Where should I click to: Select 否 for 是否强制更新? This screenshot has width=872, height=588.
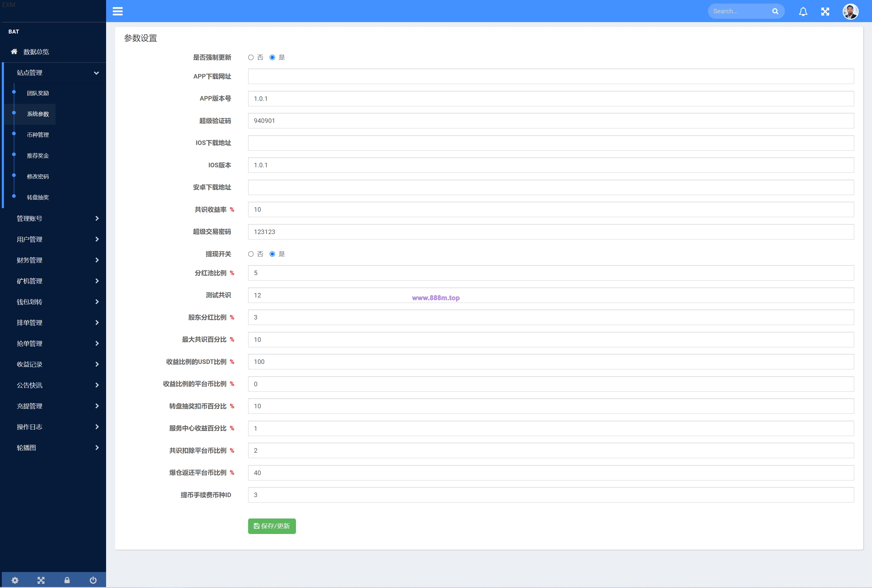(x=251, y=57)
